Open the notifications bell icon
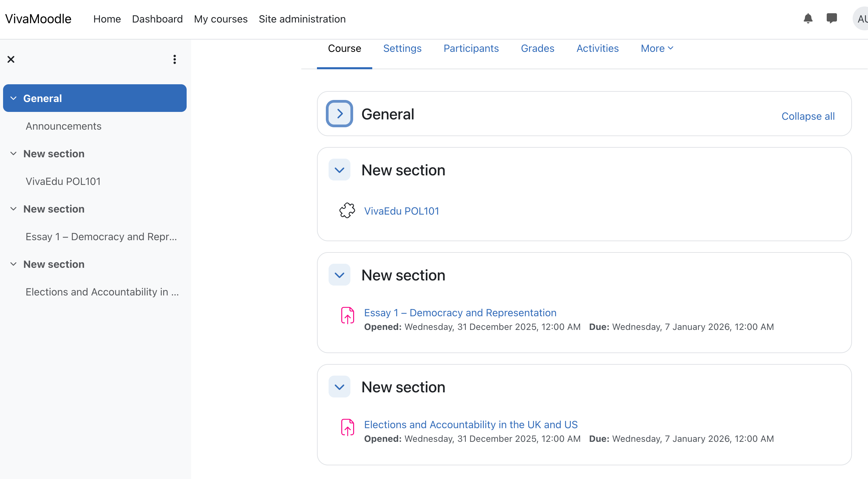Image resolution: width=868 pixels, height=479 pixels. click(808, 18)
